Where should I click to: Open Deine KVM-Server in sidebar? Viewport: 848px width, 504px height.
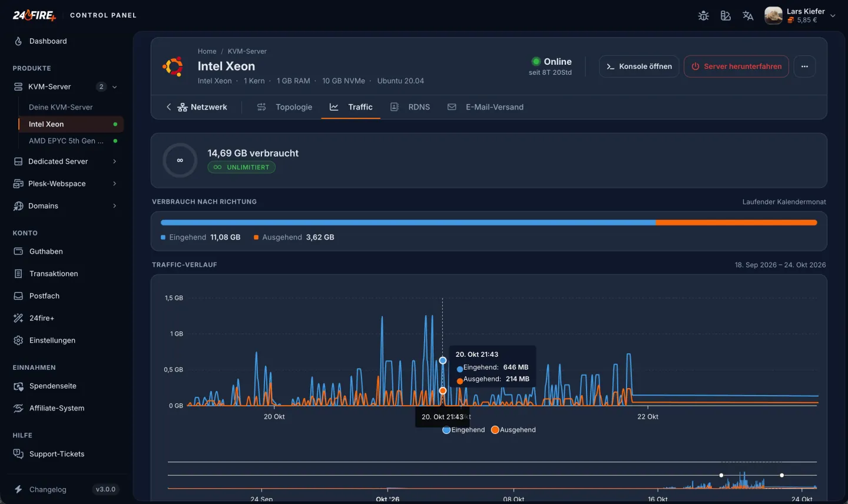click(x=71, y=107)
